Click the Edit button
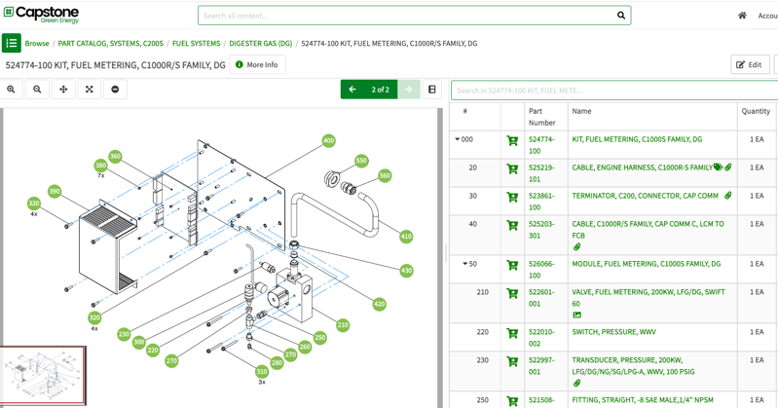 (x=750, y=65)
